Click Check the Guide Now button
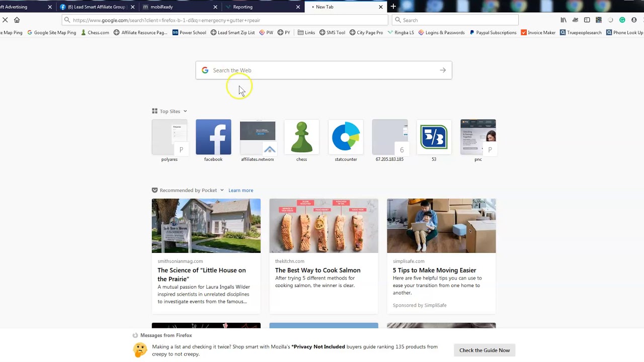This screenshot has height=362, width=644. pos(485,350)
